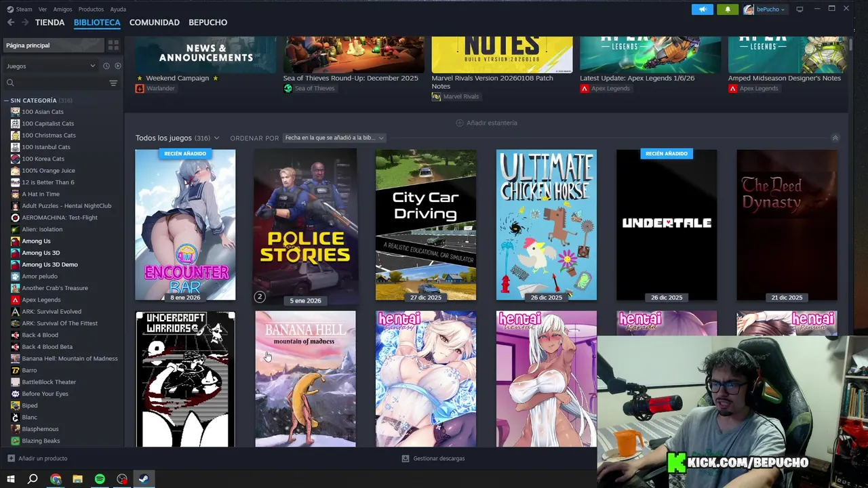This screenshot has height=488, width=868.
Task: Go forward with the right arrow
Action: [x=25, y=22]
